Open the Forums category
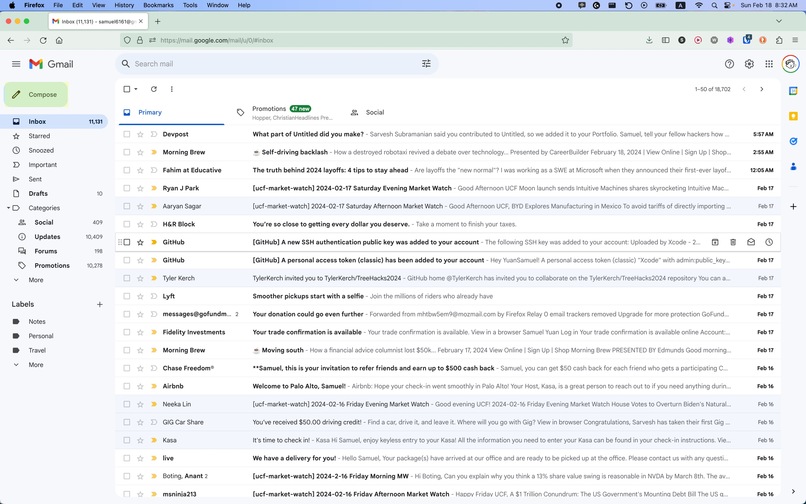The height and width of the screenshot is (504, 806). point(46,251)
